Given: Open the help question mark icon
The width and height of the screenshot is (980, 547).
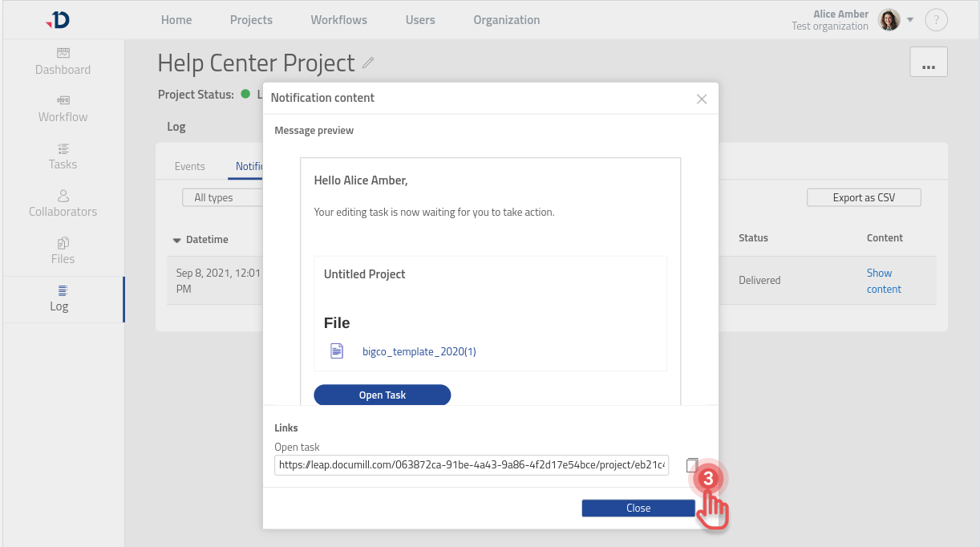Looking at the screenshot, I should coord(936,20).
